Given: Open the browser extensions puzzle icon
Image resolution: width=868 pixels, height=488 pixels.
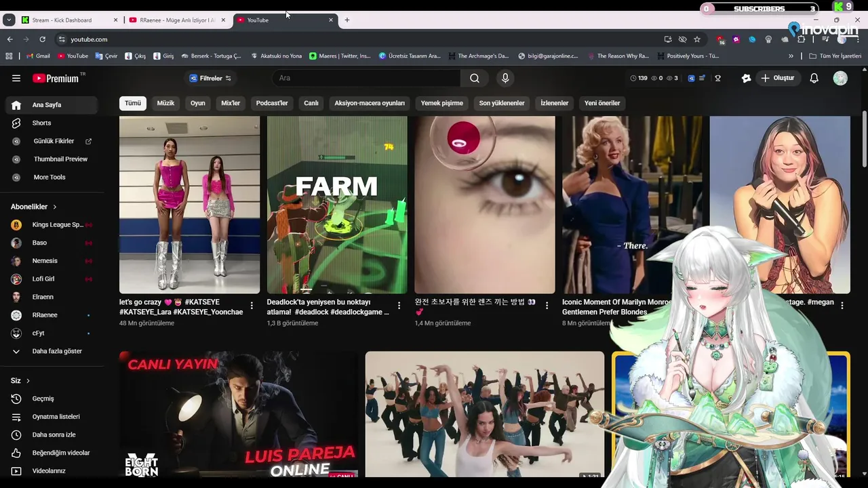Looking at the screenshot, I should coord(802,39).
